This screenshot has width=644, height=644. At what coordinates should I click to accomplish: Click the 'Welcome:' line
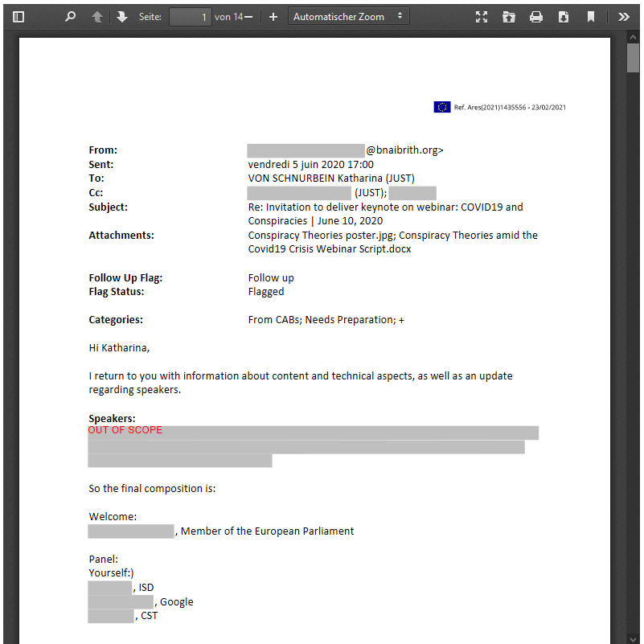click(x=113, y=517)
